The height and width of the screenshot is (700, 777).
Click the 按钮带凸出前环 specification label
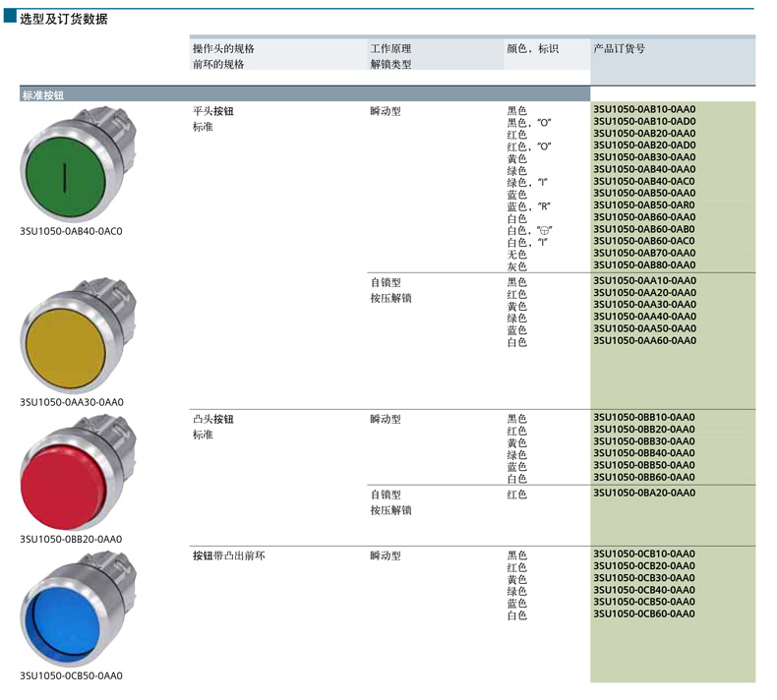228,555
